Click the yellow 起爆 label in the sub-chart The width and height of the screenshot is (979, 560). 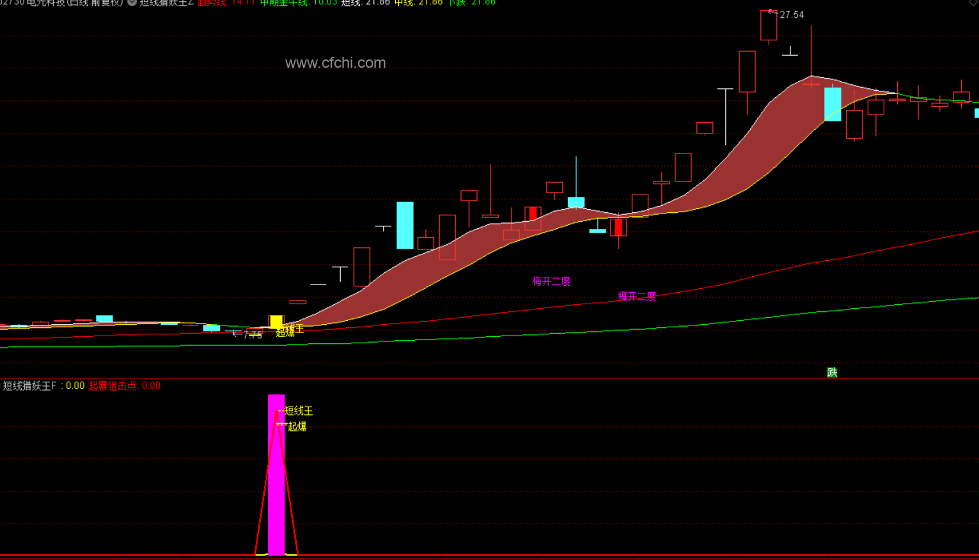[297, 426]
